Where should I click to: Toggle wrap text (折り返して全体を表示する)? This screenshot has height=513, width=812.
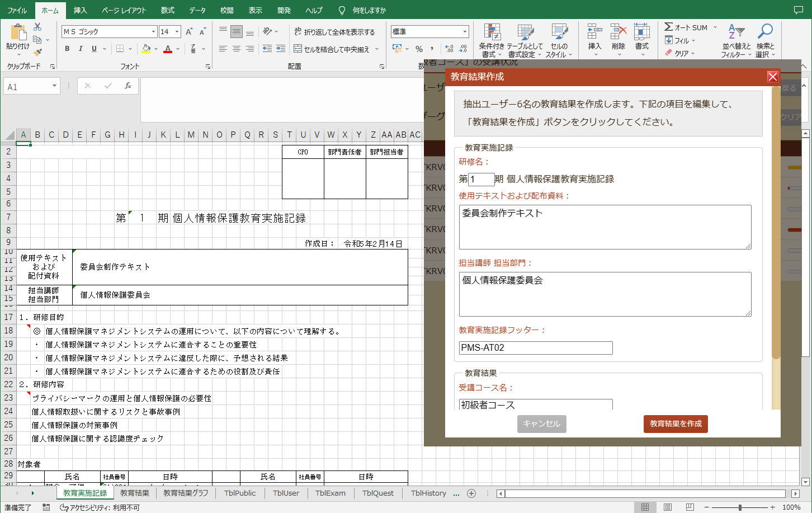(x=334, y=32)
